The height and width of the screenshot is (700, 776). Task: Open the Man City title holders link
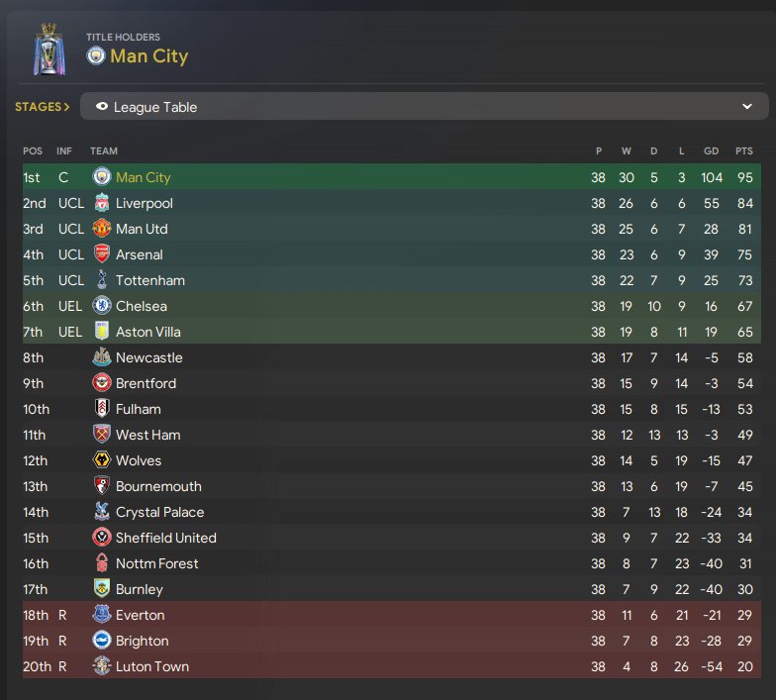pos(148,55)
